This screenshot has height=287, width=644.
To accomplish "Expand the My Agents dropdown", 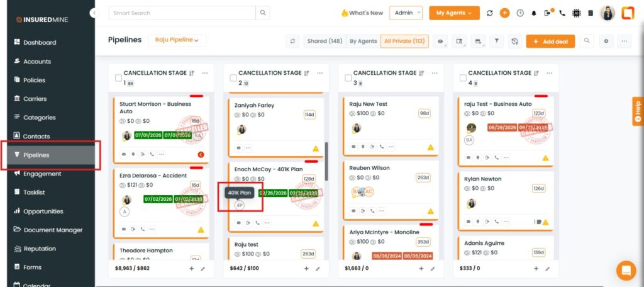I will click(454, 13).
